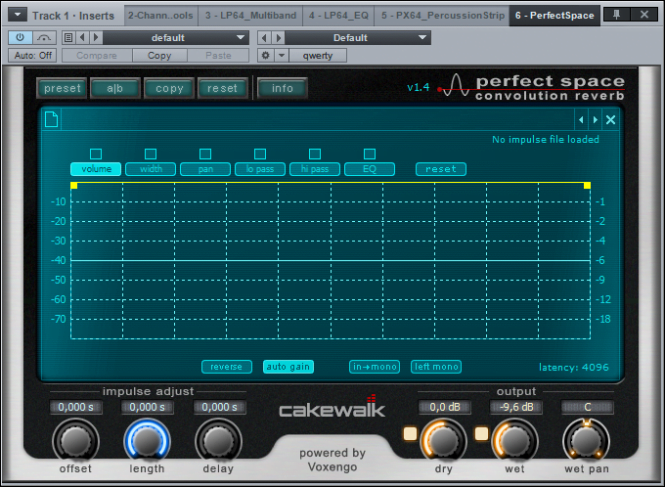Open the preset list icon
Viewport: 665px width, 487px height.
[68, 37]
